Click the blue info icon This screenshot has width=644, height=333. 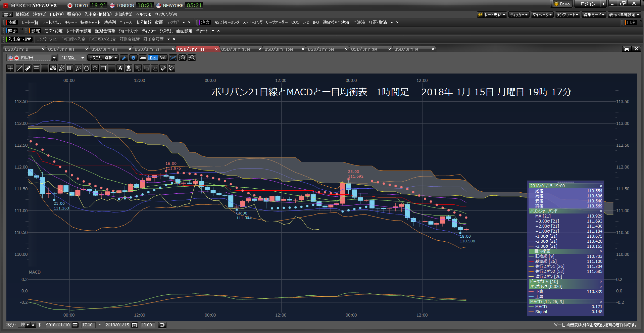(x=133, y=58)
